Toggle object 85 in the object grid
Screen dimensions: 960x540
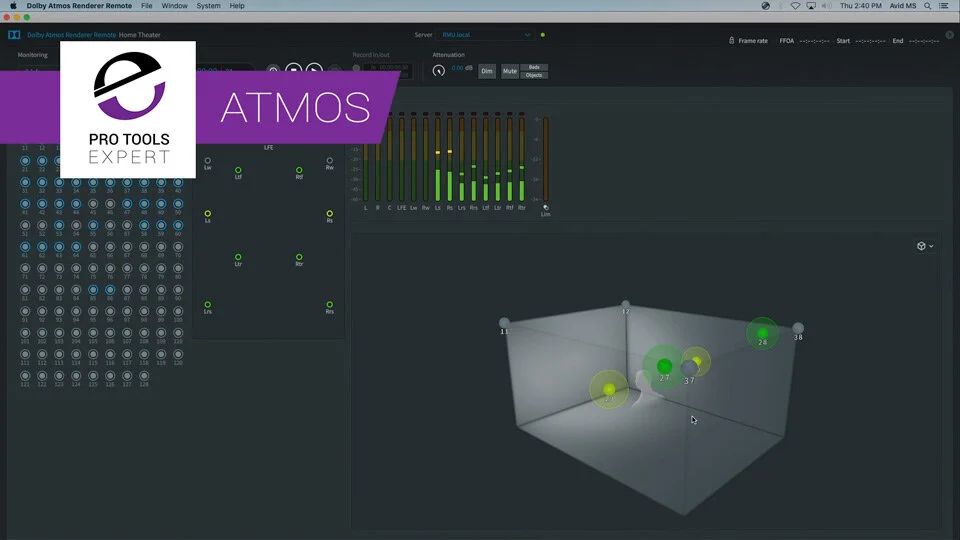coord(93,290)
